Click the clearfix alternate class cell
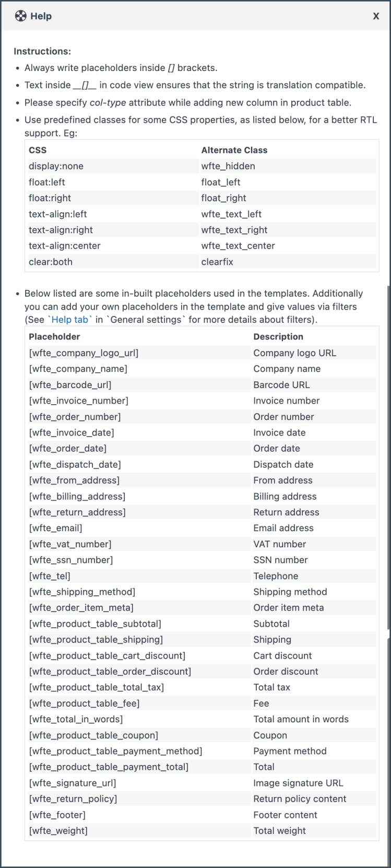The width and height of the screenshot is (391, 868). point(217,262)
